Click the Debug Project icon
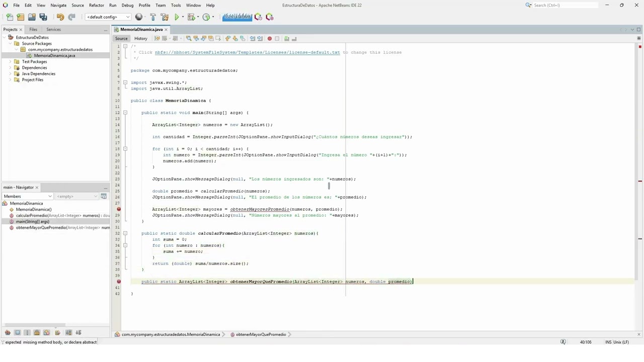The image size is (644, 362). [191, 17]
